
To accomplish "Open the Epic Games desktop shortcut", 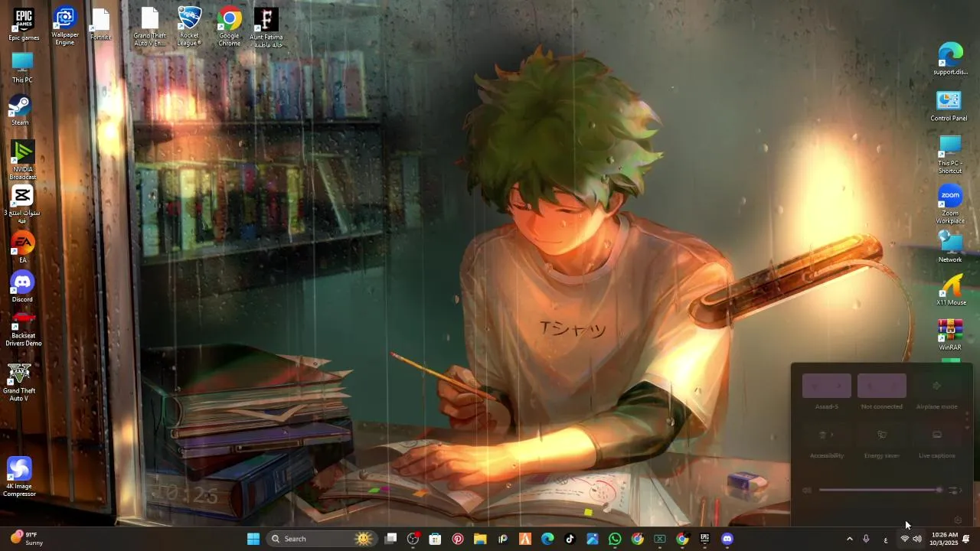I will 24,24.
